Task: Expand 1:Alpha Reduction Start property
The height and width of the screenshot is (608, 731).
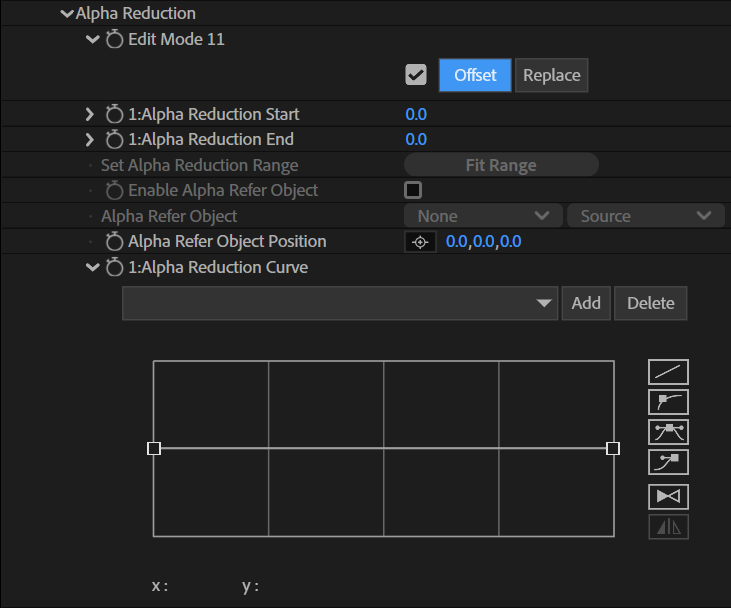Action: click(90, 114)
